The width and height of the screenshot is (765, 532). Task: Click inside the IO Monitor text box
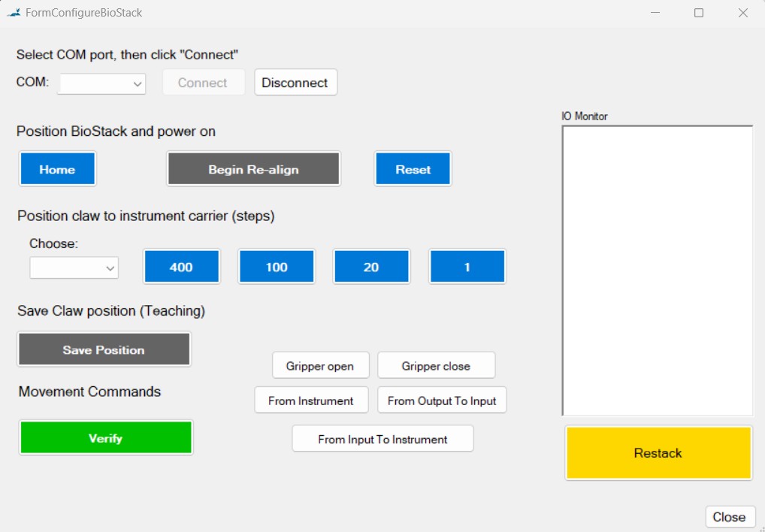(658, 271)
